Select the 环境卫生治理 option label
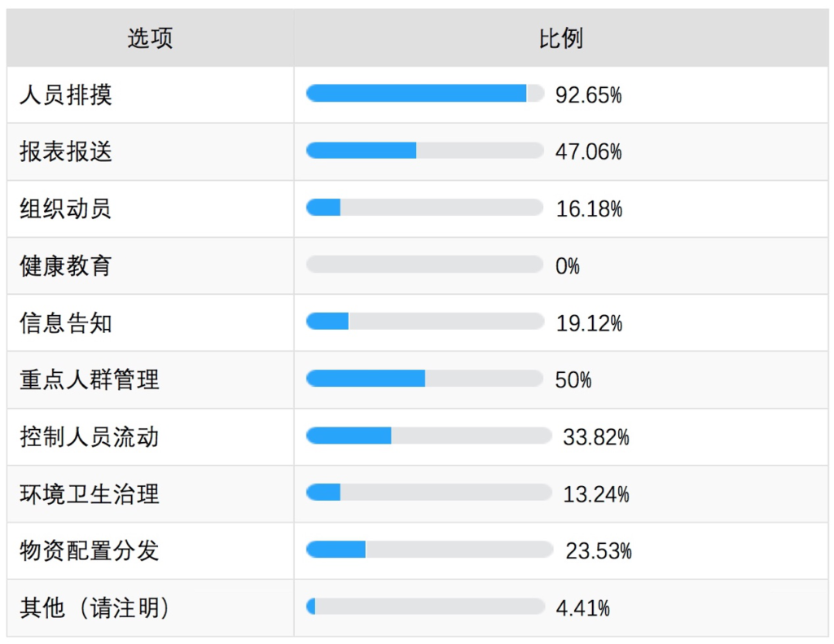 (90, 493)
